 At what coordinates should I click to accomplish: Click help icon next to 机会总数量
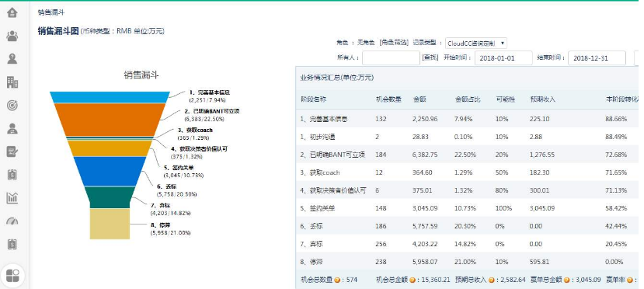337,280
